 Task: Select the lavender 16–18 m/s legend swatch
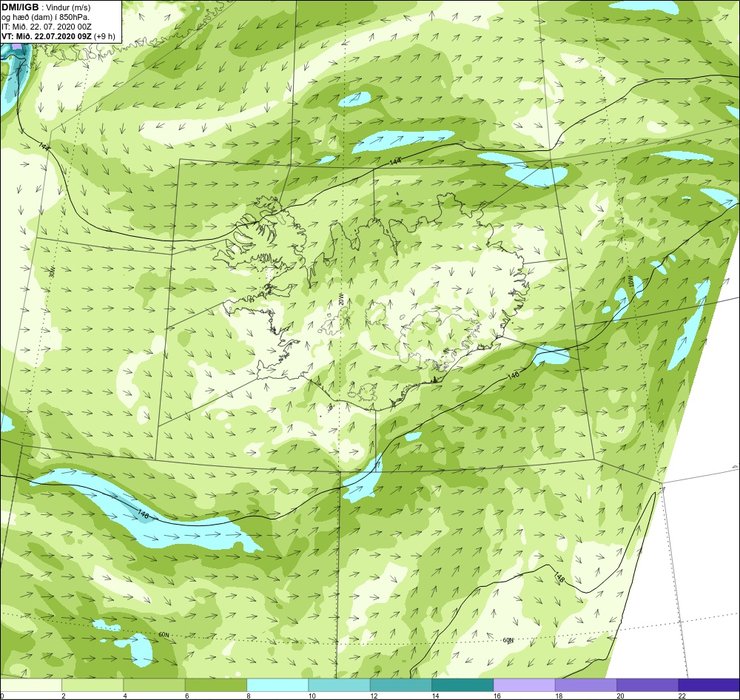coord(524,684)
